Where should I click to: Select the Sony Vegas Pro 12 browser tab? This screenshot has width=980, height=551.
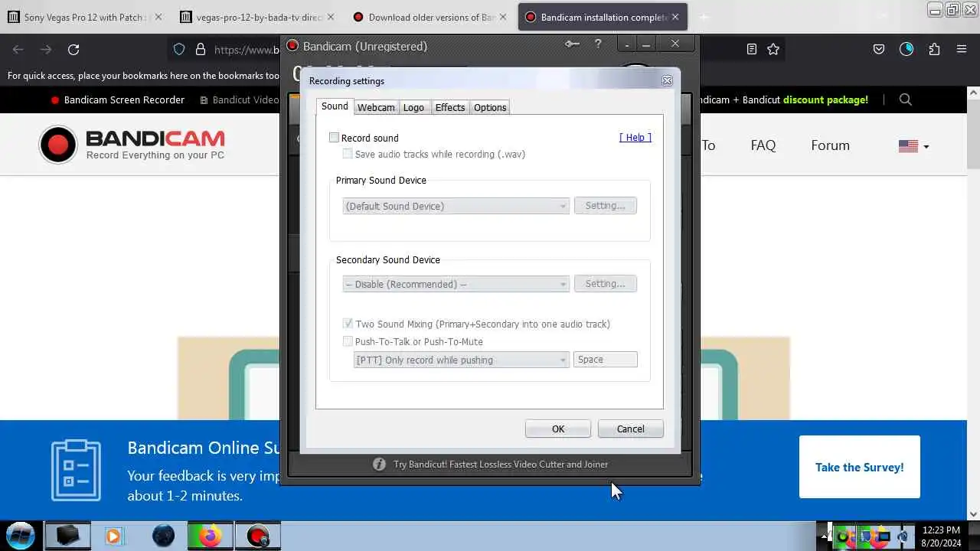click(x=84, y=17)
